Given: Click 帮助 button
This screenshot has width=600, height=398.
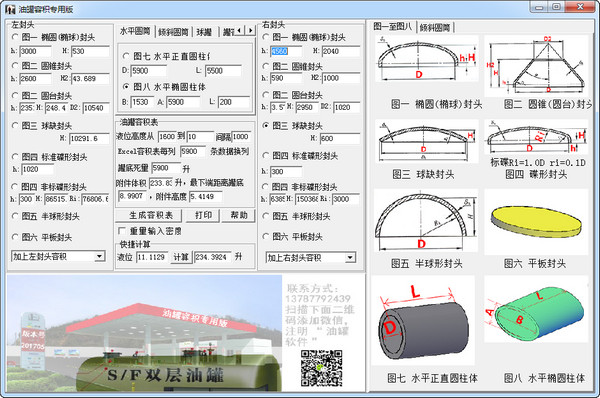Looking at the screenshot, I should (239, 215).
